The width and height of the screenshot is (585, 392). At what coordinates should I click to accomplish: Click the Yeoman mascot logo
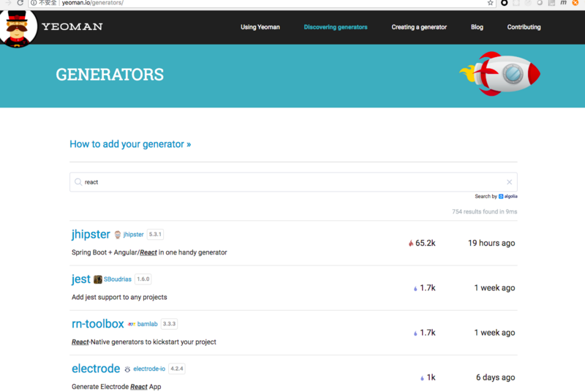pyautogui.click(x=17, y=29)
